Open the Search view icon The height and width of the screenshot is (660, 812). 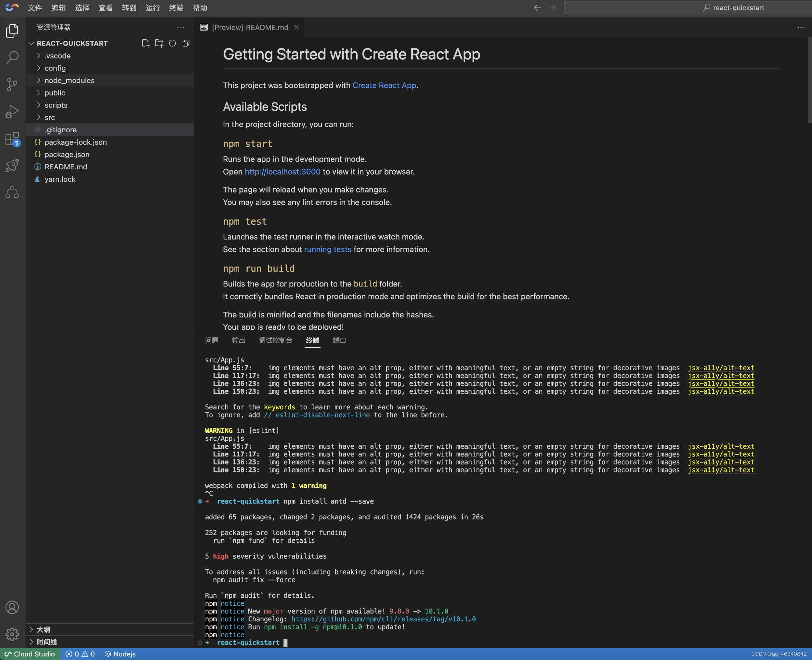tap(12, 58)
